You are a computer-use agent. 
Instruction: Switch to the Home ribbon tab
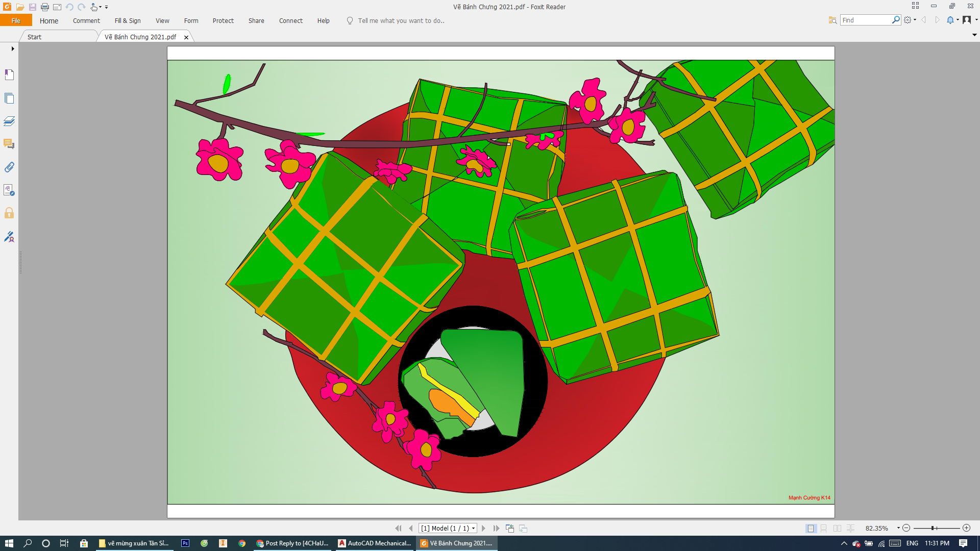(49, 20)
